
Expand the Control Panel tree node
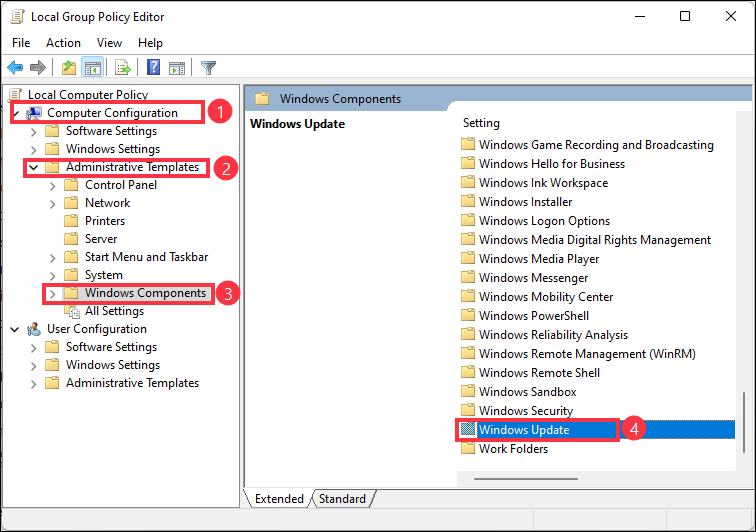[53, 186]
